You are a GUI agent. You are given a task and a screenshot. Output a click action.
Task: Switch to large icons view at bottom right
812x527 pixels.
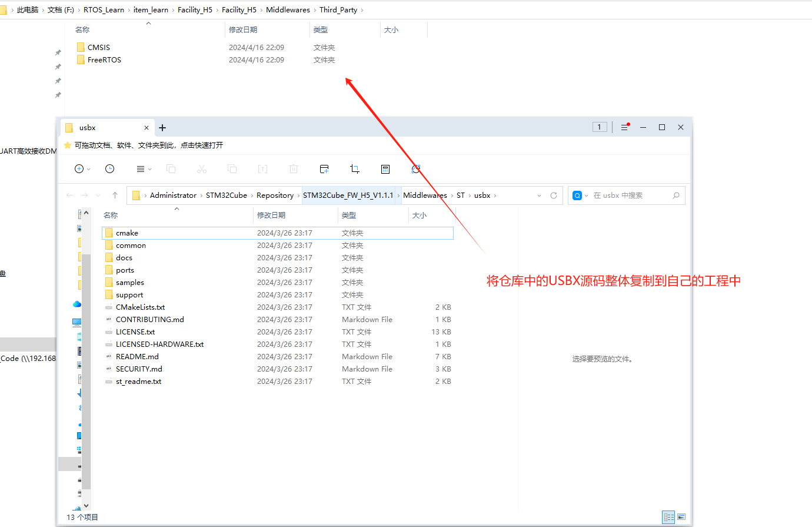[681, 516]
